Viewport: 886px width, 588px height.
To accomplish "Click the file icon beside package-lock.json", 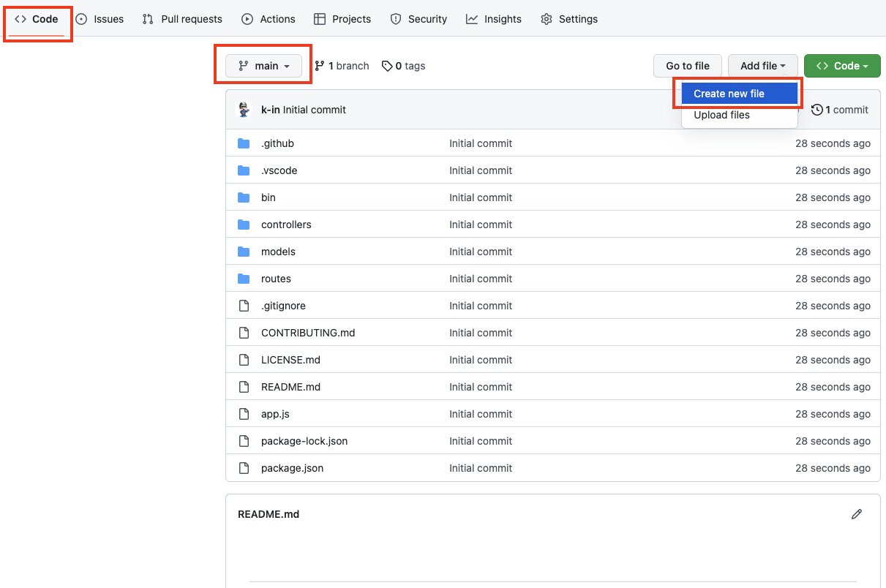I will [x=244, y=441].
